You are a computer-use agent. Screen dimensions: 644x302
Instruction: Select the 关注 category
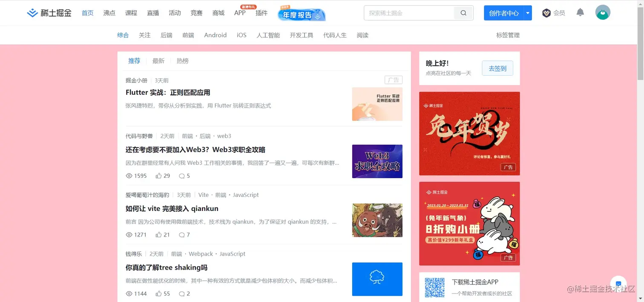(x=145, y=35)
